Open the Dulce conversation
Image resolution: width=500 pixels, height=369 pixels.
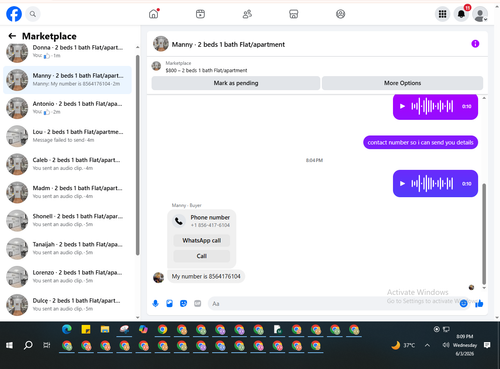67,305
